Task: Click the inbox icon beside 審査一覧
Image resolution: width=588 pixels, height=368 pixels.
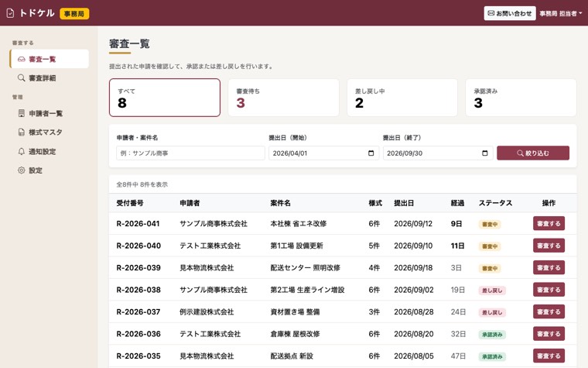Action: (22, 59)
